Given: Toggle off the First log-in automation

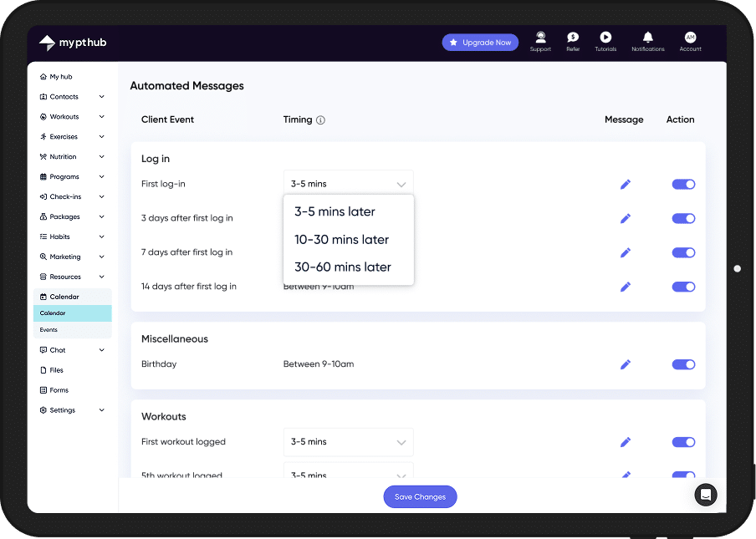Looking at the screenshot, I should [x=683, y=185].
